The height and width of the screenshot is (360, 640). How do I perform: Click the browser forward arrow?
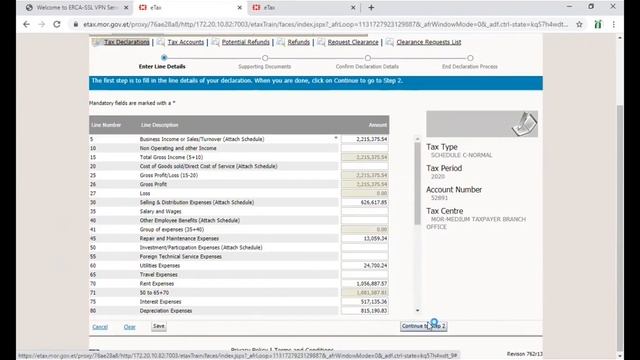42,24
